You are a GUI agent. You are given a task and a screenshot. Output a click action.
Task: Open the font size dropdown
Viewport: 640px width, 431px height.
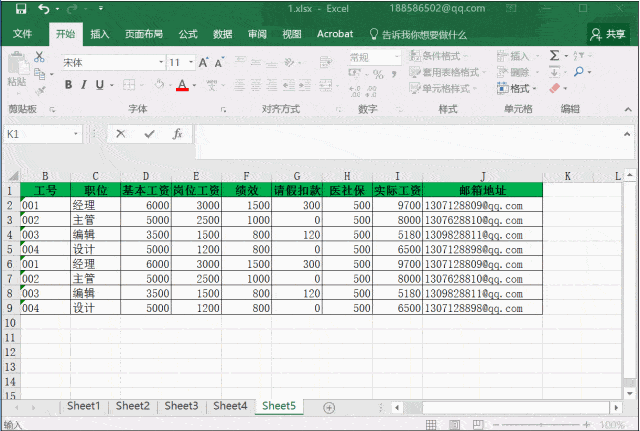(190, 62)
